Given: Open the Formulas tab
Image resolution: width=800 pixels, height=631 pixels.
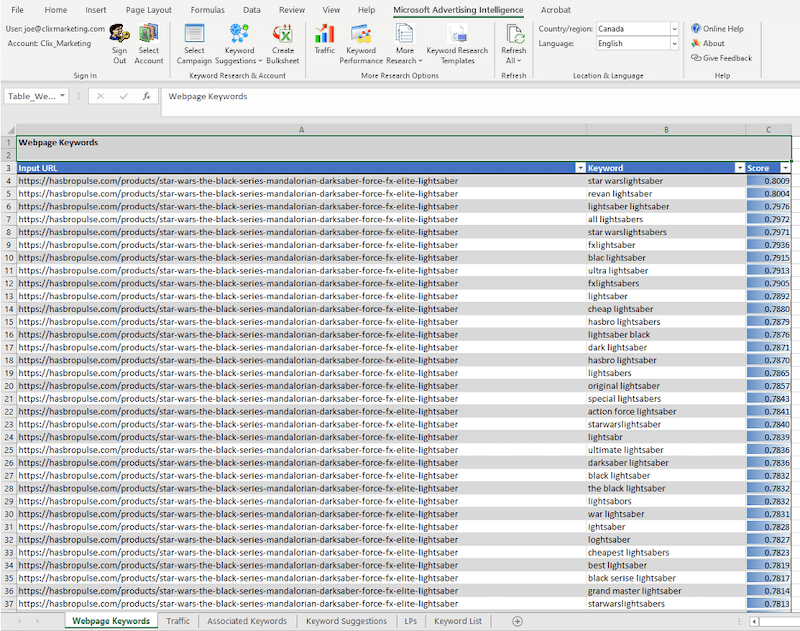Looking at the screenshot, I should (x=207, y=10).
